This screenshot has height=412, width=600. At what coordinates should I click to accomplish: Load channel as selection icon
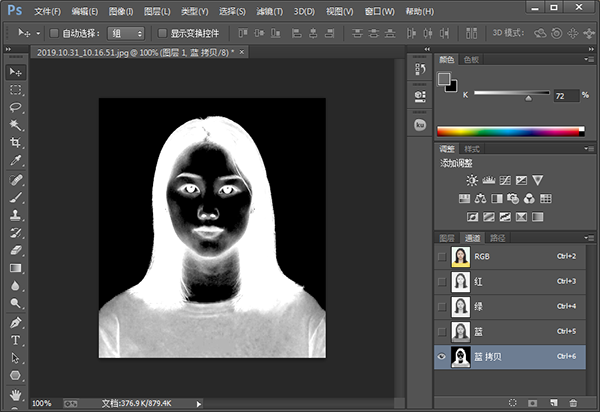[512, 402]
